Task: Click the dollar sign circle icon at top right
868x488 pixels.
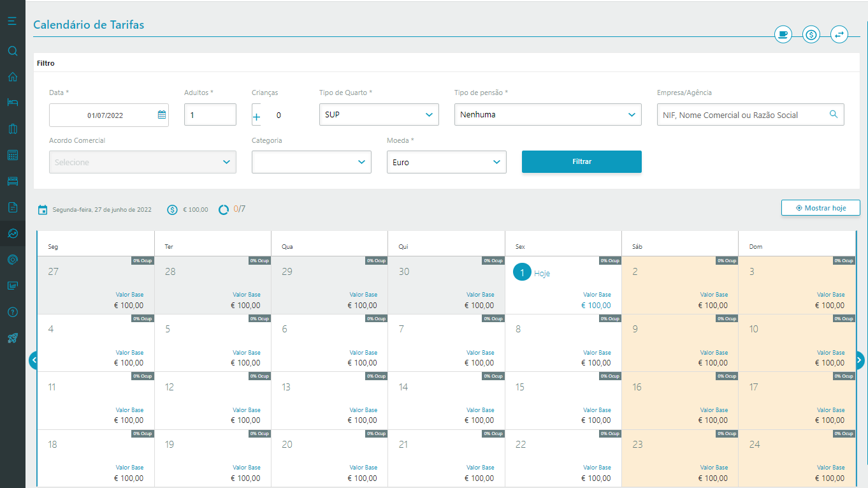Action: pyautogui.click(x=811, y=34)
